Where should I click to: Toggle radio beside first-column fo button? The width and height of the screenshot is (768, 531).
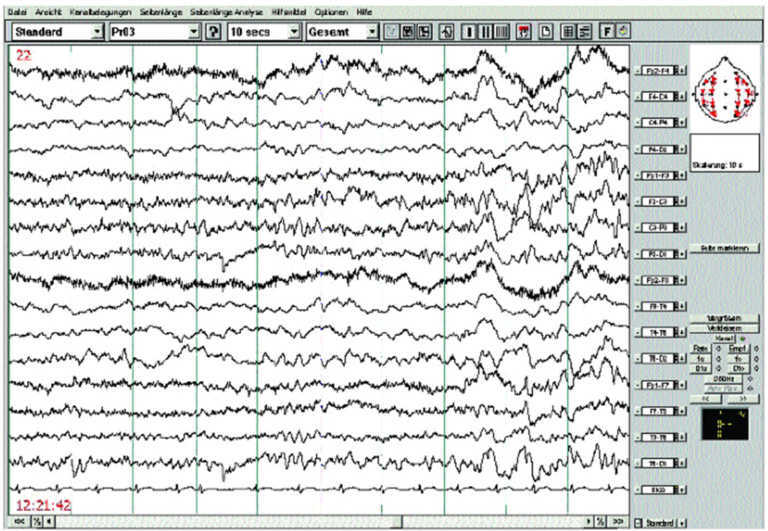[719, 359]
